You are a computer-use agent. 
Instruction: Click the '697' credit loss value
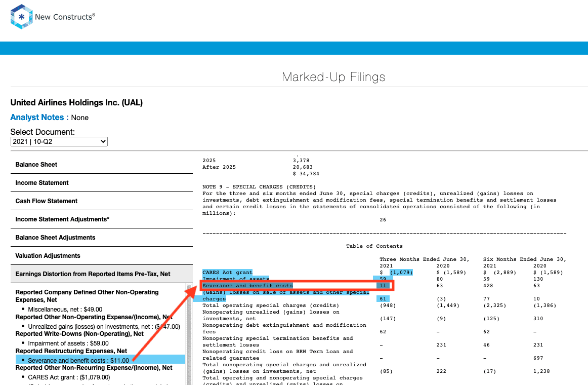(x=538, y=358)
